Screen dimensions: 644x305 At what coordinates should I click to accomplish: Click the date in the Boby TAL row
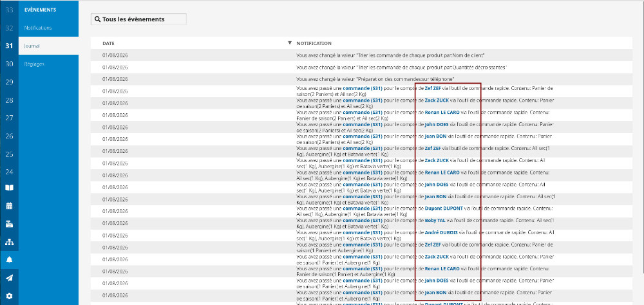(x=115, y=223)
